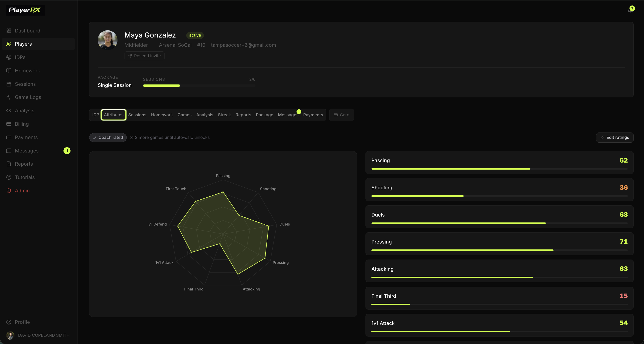The width and height of the screenshot is (644, 344).
Task: Click the Edit ratings button
Action: click(x=615, y=138)
